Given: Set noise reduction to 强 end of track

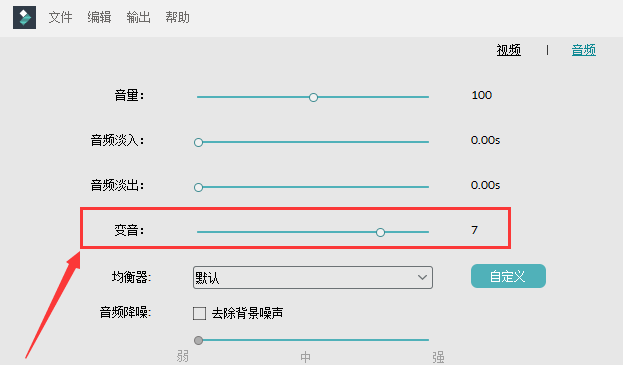Looking at the screenshot, I should click(x=428, y=340).
